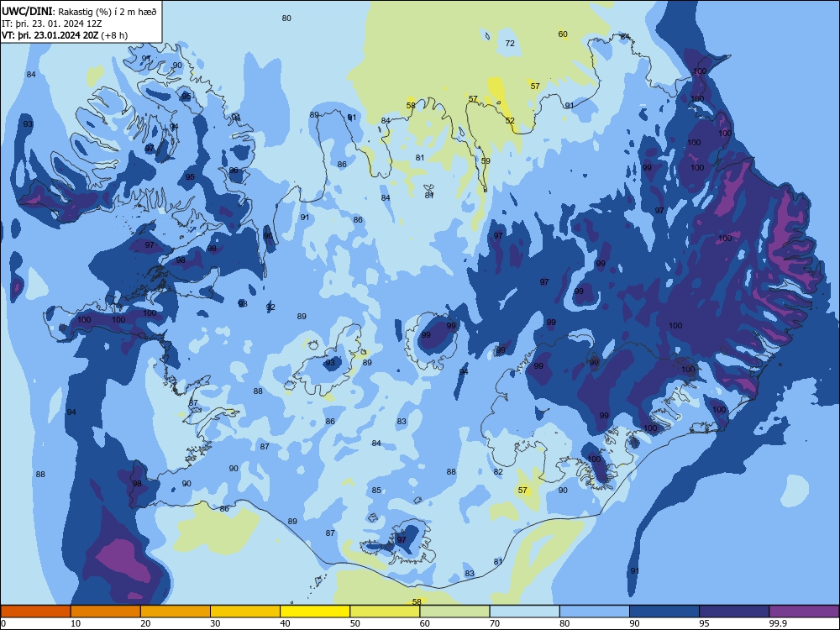
Task: Select the legend tick label '30'
Action: pyautogui.click(x=215, y=623)
